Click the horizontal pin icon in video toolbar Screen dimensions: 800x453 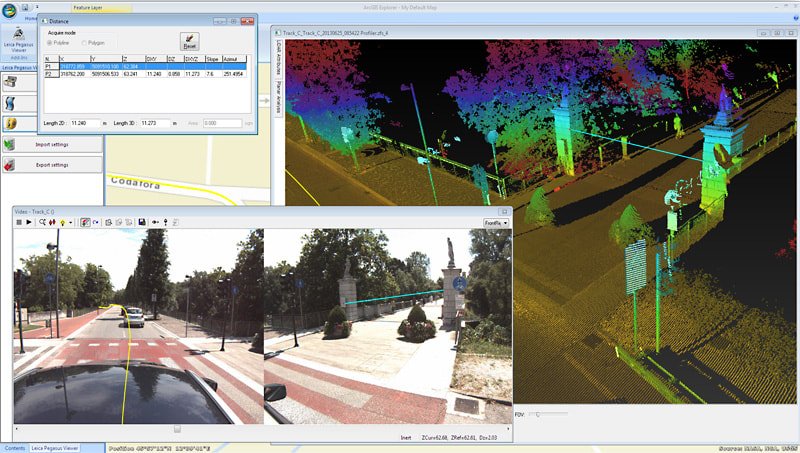155,222
